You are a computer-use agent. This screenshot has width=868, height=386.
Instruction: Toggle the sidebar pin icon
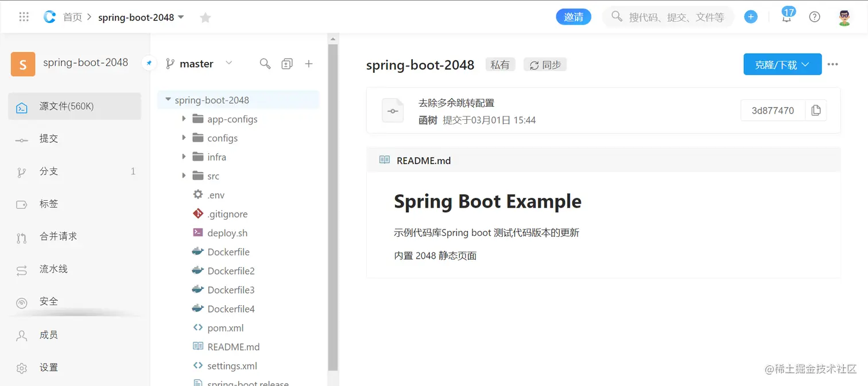[149, 64]
